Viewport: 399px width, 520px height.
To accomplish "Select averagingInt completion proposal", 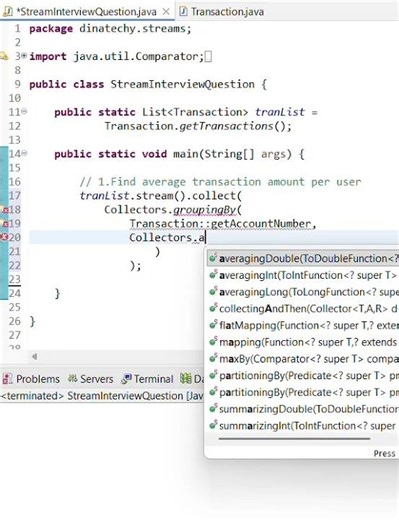I will pyautogui.click(x=303, y=275).
